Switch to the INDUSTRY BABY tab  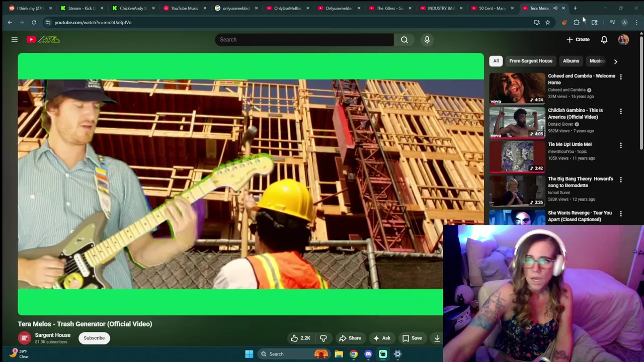pyautogui.click(x=441, y=8)
